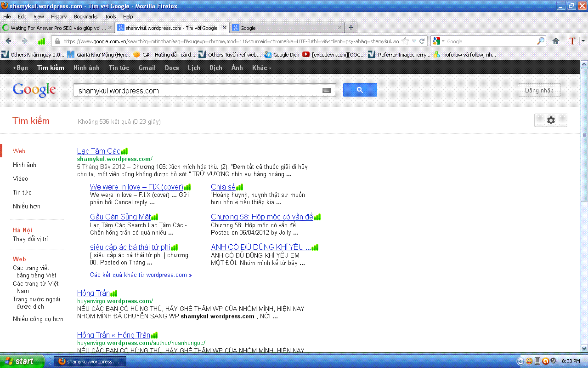Viewport: 588px width, 368px height.
Task: Open the [excodevn.com] bookmark with YouTube icon
Action: 334,54
